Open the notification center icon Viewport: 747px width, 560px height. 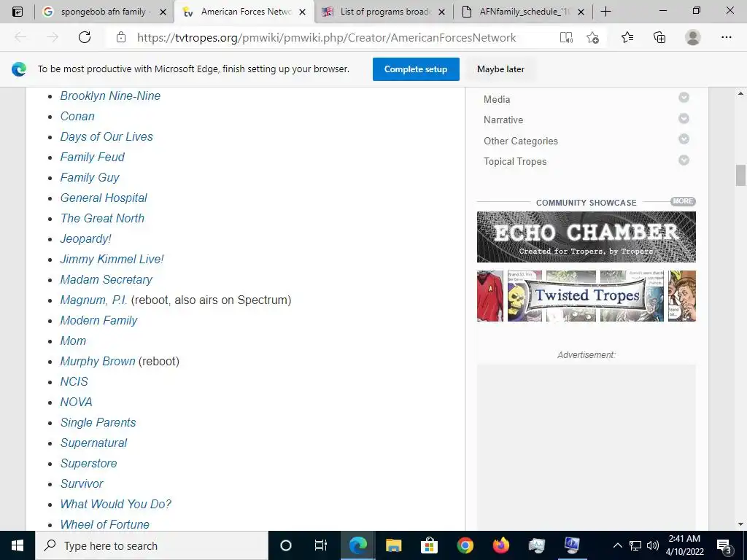pos(724,545)
